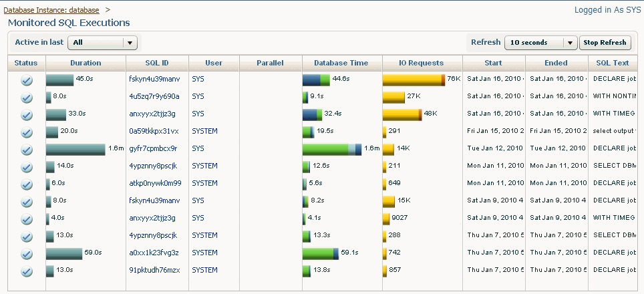Sort by the Parallel column header
The image size is (644, 294).
point(271,63)
